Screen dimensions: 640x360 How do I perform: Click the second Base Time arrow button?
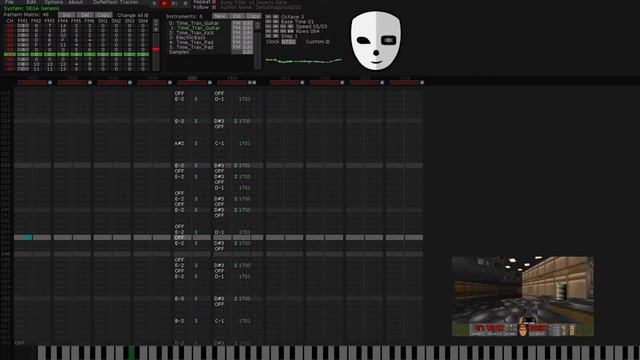[276, 22]
